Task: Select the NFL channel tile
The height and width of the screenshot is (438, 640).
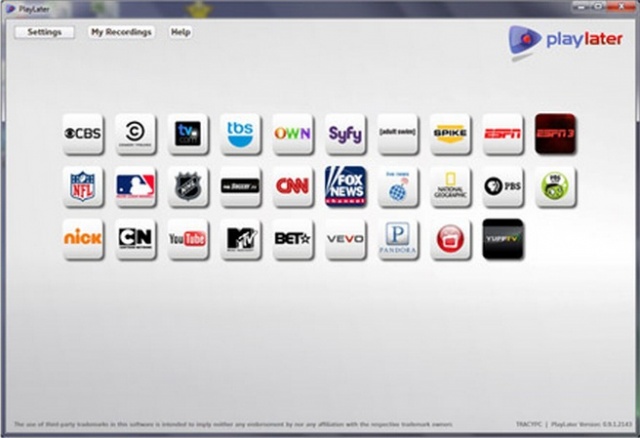Action: pos(83,186)
